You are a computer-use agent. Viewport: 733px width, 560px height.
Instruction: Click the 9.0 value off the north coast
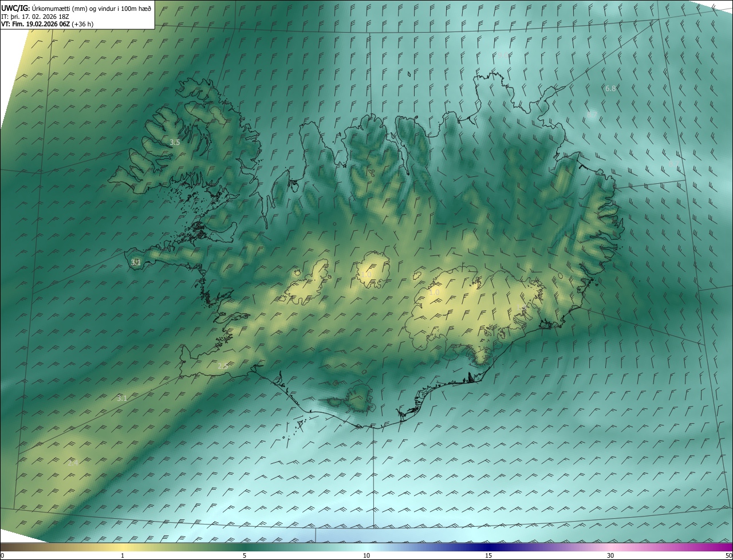click(502, 56)
